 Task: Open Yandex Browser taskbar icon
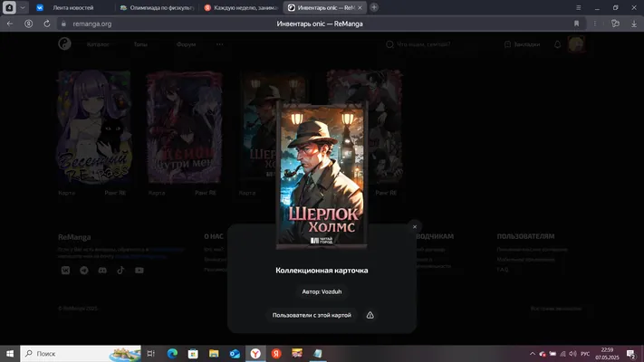[255, 353]
